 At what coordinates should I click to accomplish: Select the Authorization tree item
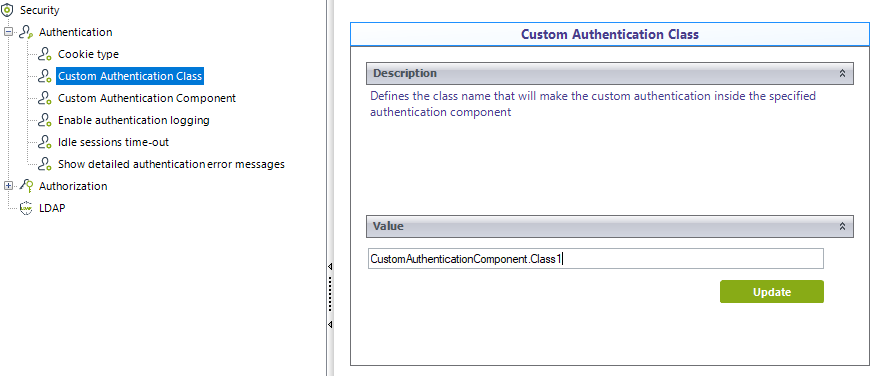73,186
